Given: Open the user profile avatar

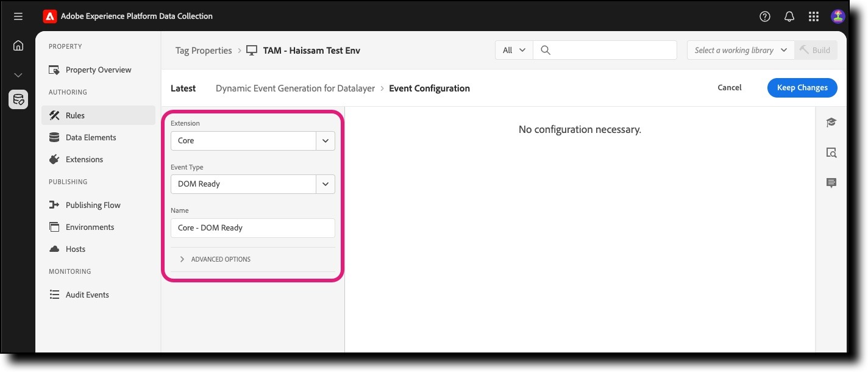Looking at the screenshot, I should pyautogui.click(x=838, y=16).
